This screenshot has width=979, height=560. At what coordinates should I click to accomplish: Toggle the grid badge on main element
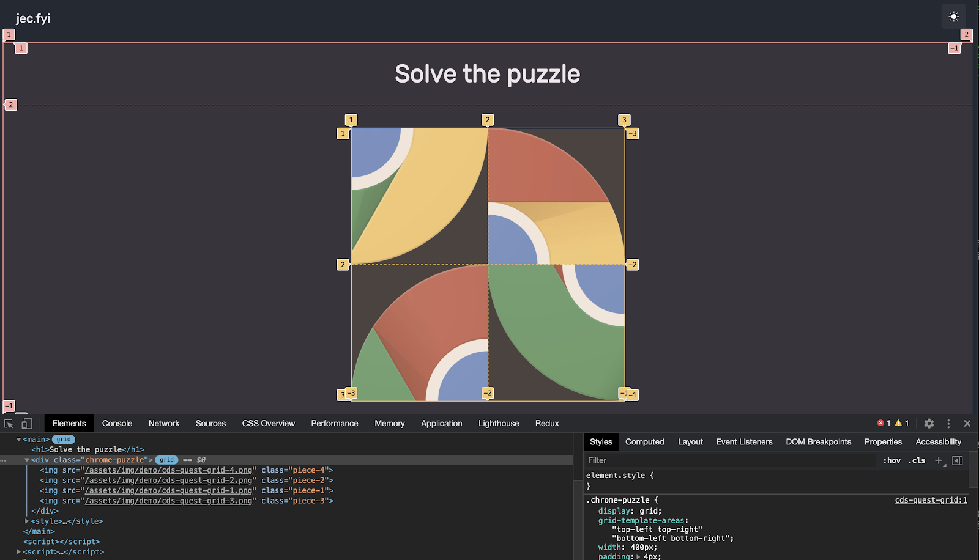(64, 439)
